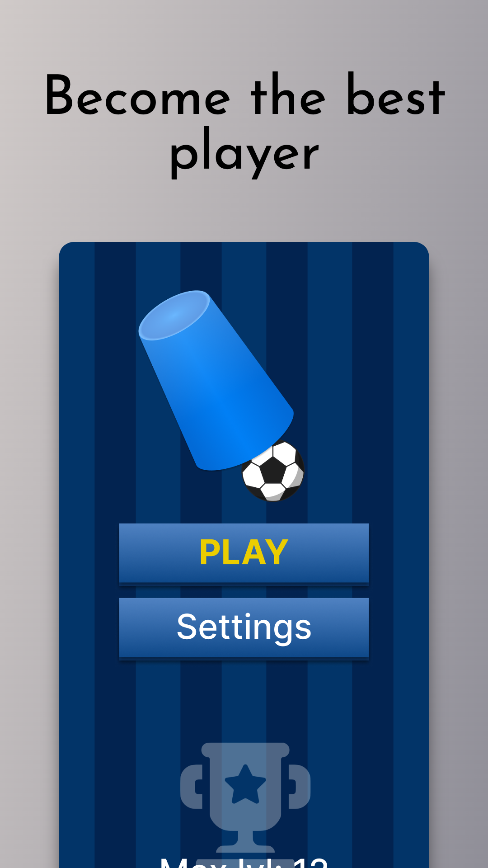Tap the word "the" in the headline
This screenshot has height=868, width=488.
point(288,94)
